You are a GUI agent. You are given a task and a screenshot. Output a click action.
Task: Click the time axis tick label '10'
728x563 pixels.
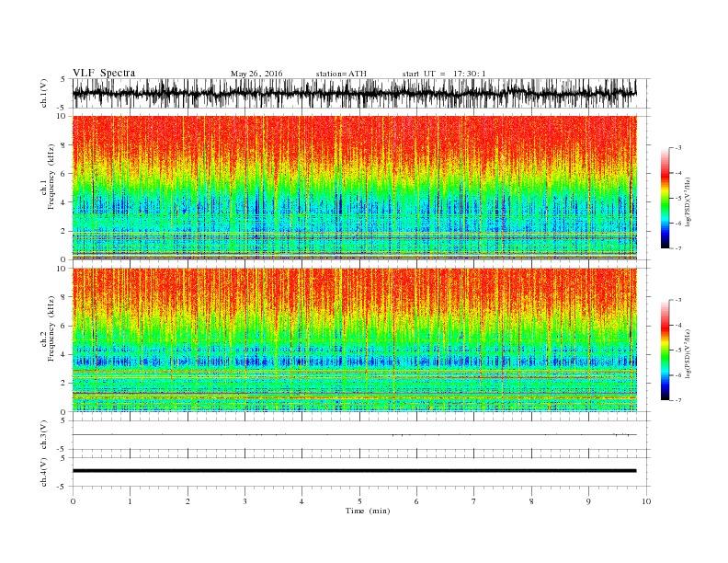pyautogui.click(x=646, y=501)
